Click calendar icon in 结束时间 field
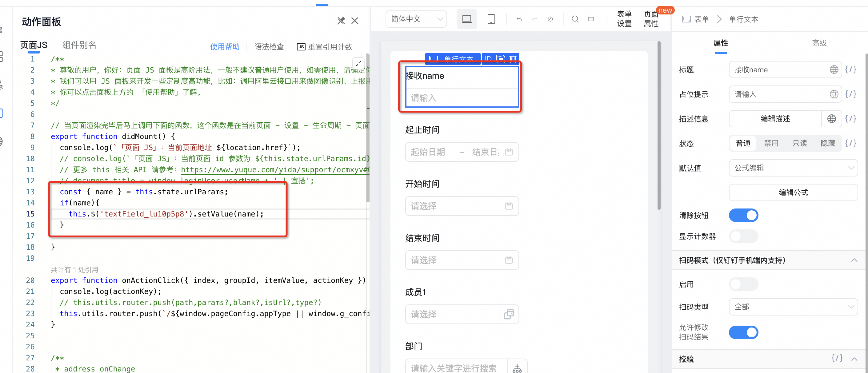 [509, 260]
